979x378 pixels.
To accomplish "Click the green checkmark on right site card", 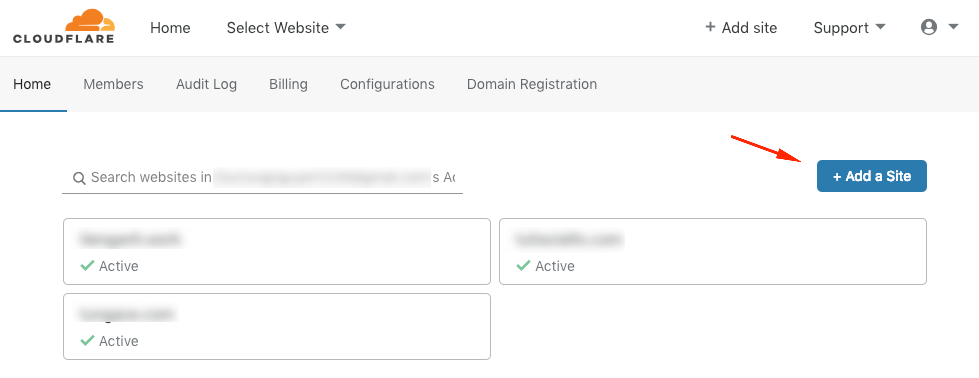I will [523, 266].
